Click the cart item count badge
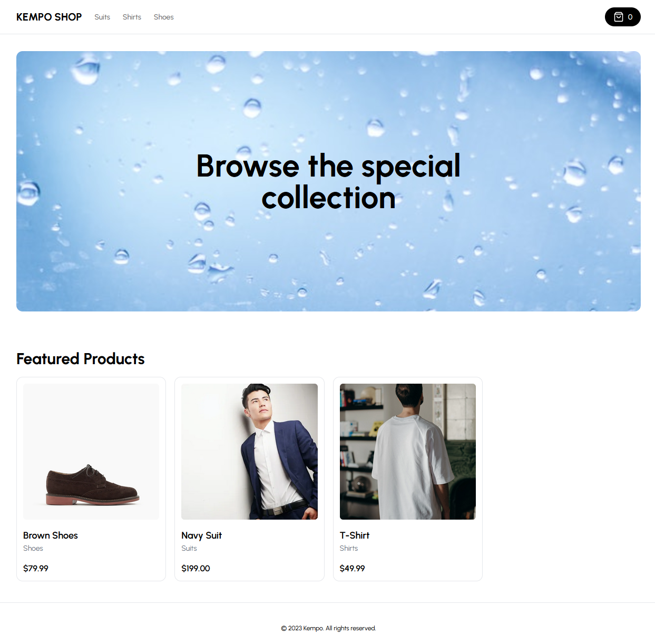Screen dimensions: 655x644 (x=630, y=17)
